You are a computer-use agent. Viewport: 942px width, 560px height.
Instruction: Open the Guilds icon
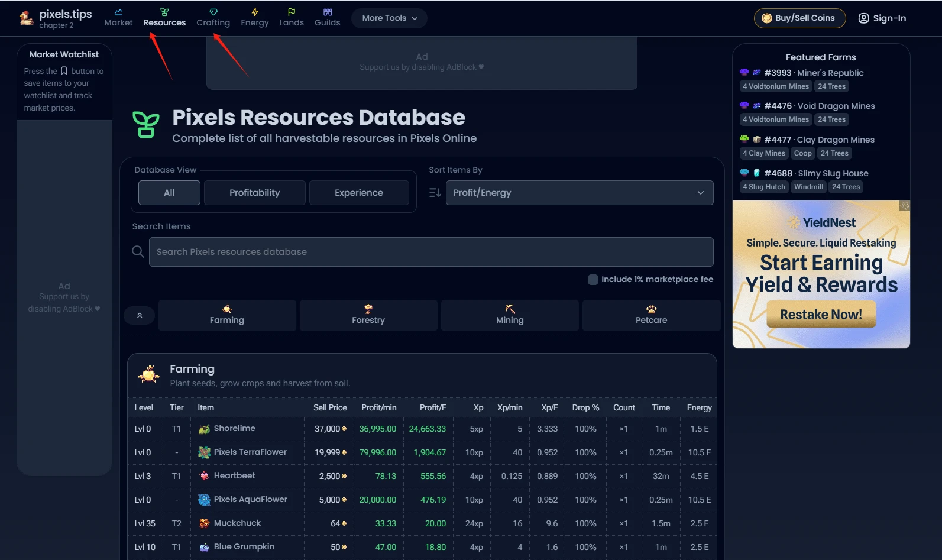point(328,12)
